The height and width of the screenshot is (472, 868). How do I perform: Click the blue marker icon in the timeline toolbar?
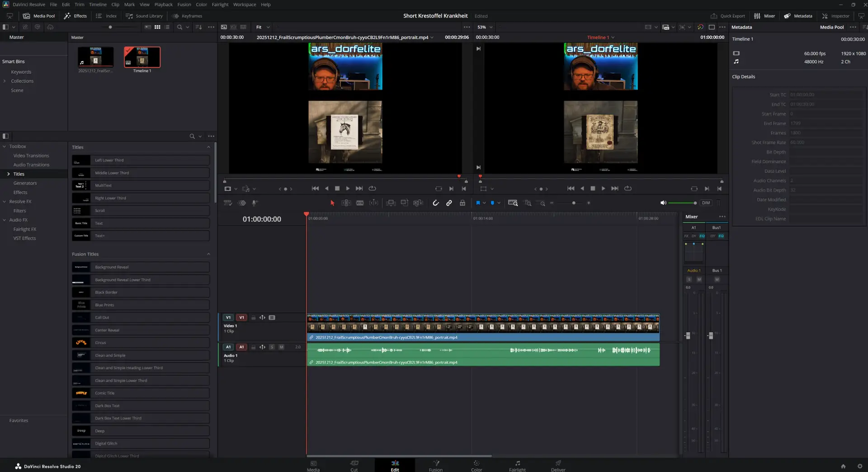pyautogui.click(x=492, y=203)
